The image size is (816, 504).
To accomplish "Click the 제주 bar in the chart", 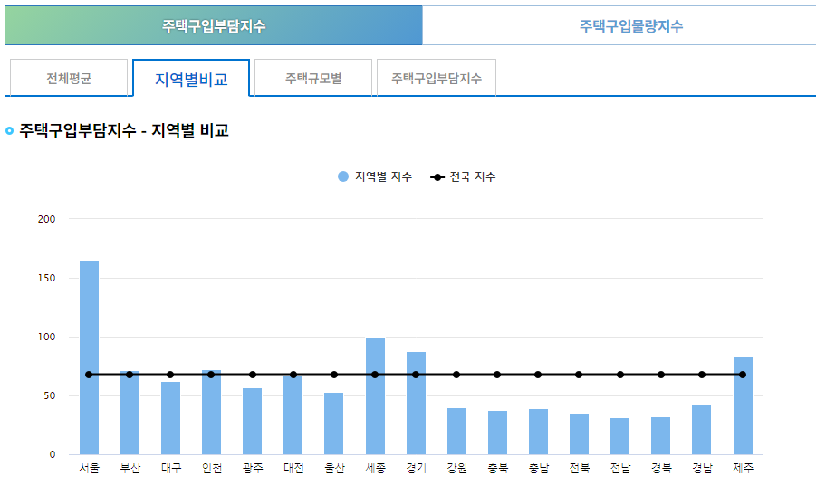I will pyautogui.click(x=743, y=405).
